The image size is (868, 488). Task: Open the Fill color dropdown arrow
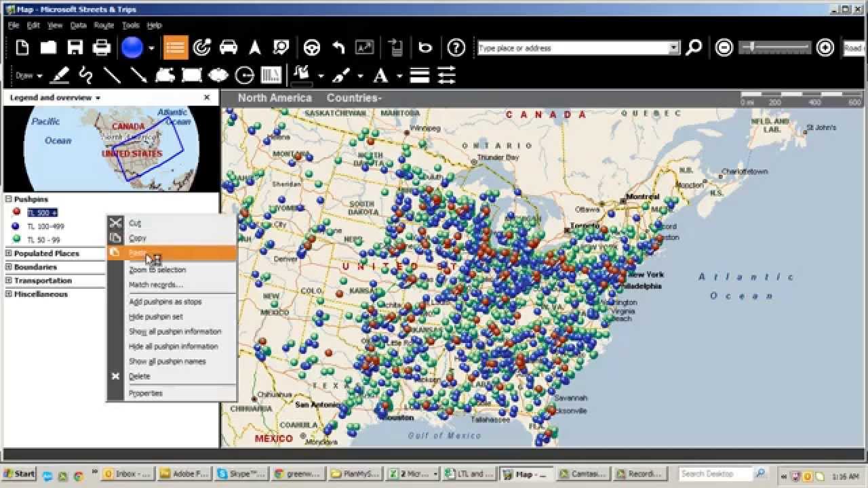pos(321,76)
